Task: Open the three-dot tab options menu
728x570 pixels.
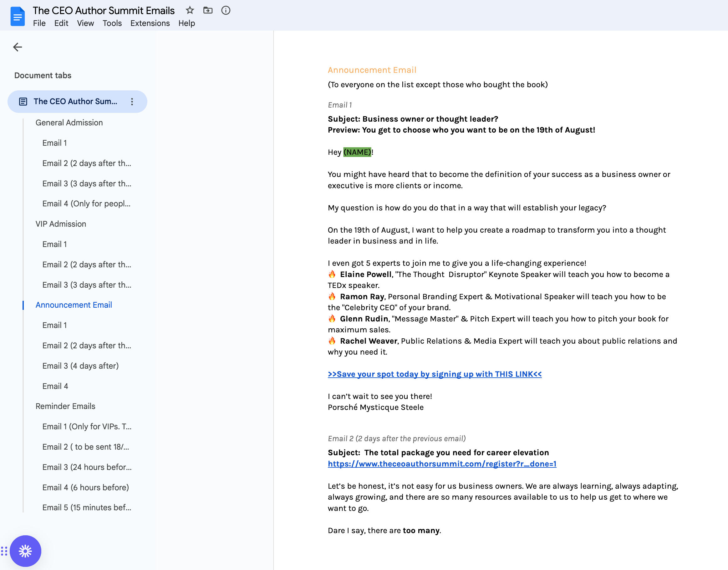Action: [x=132, y=101]
